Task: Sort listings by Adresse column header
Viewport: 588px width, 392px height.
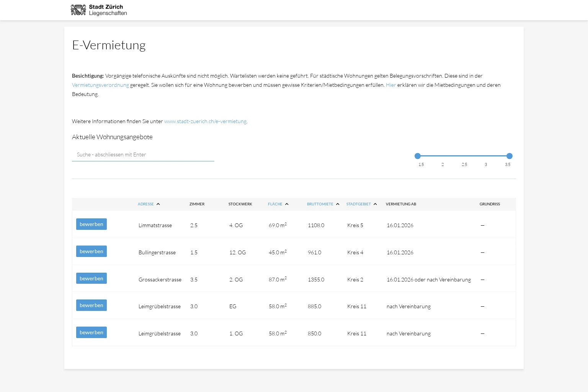Action: click(x=146, y=204)
